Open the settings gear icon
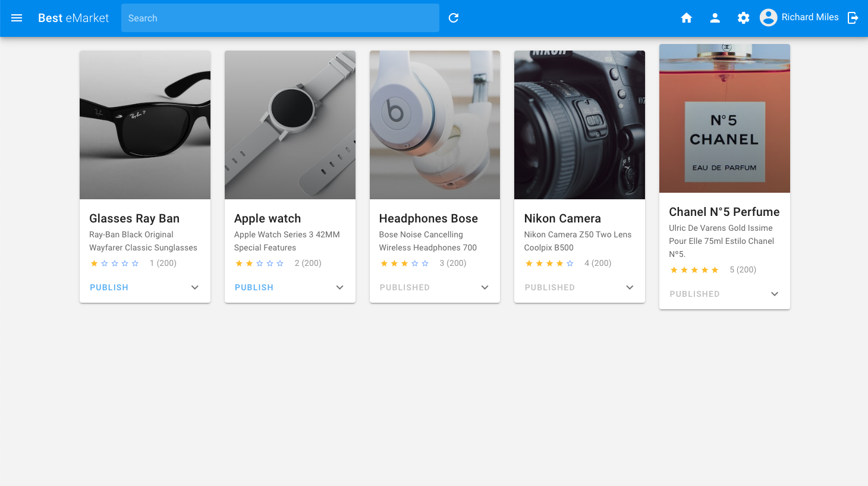Image resolution: width=868 pixels, height=486 pixels. click(x=744, y=18)
